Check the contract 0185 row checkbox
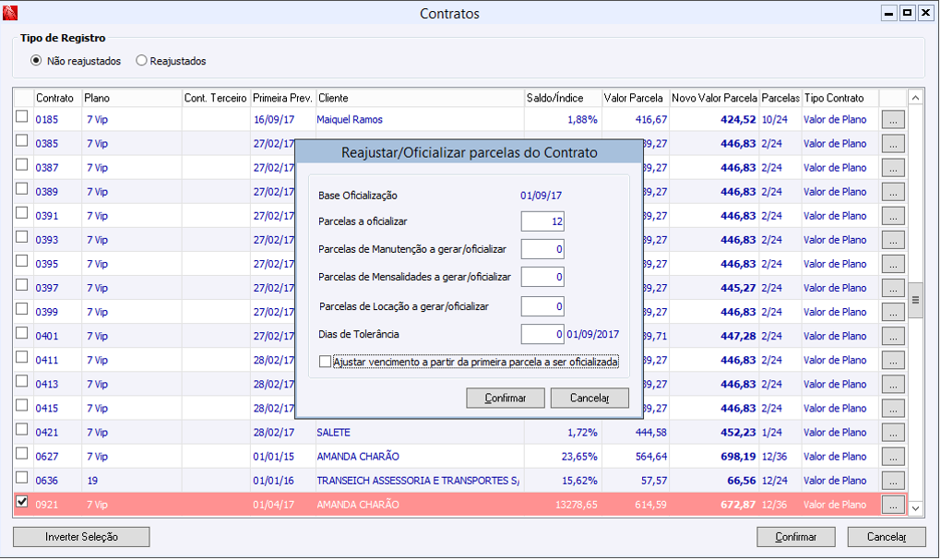Screen dimensions: 941x560 (x=22, y=117)
